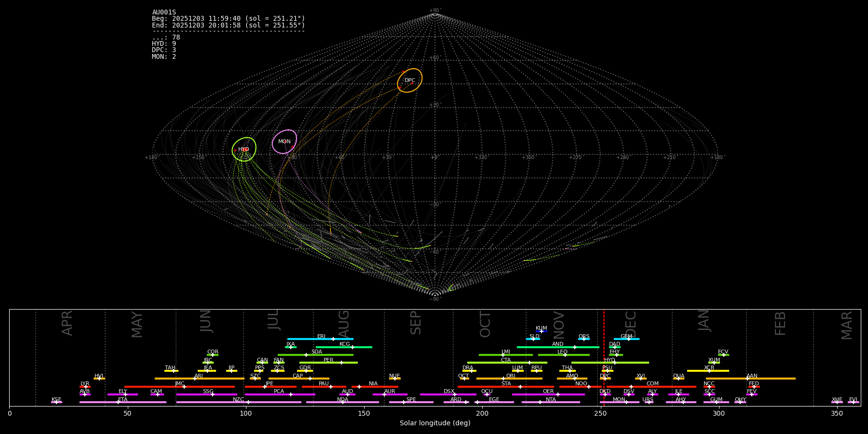This screenshot has height=434, width=868.
Task: Click the FEB month label in the timeline
Action: tap(780, 323)
